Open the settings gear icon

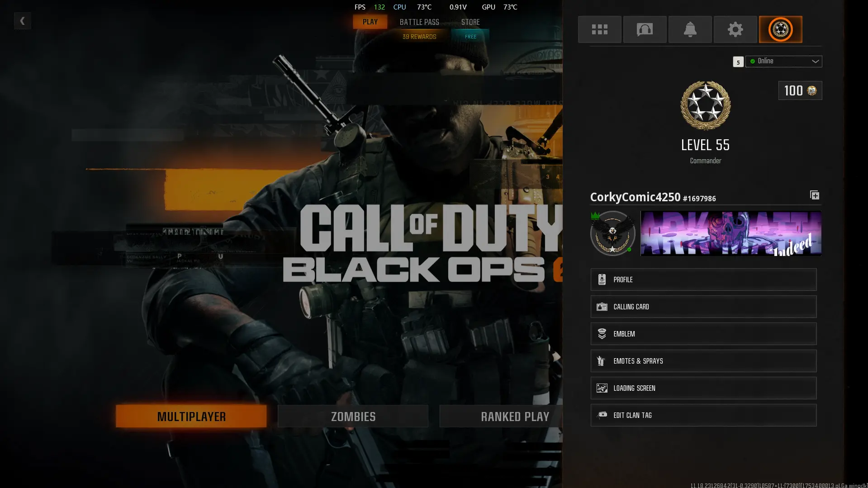pyautogui.click(x=735, y=29)
